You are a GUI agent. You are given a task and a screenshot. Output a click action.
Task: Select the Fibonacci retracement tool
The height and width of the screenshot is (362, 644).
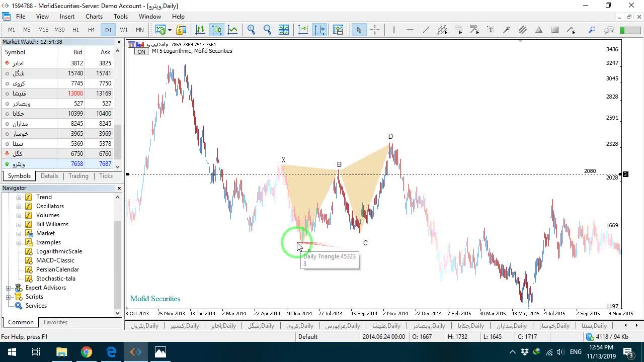pos(458,30)
